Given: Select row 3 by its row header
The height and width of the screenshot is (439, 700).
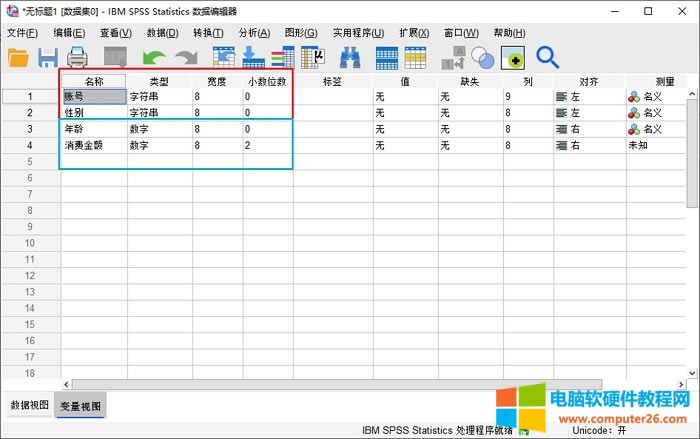Looking at the screenshot, I should click(x=30, y=129).
